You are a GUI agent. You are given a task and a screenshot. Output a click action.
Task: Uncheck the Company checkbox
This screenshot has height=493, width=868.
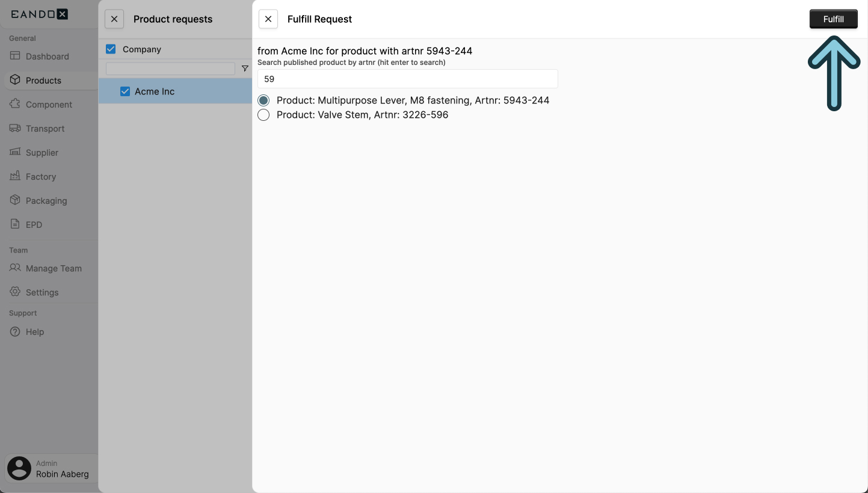pyautogui.click(x=111, y=49)
